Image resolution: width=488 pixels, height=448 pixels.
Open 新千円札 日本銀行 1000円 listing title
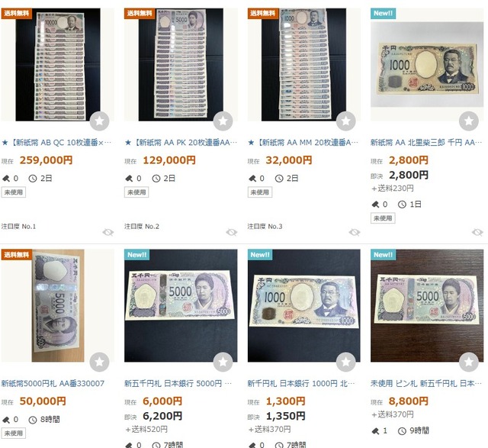click(301, 384)
